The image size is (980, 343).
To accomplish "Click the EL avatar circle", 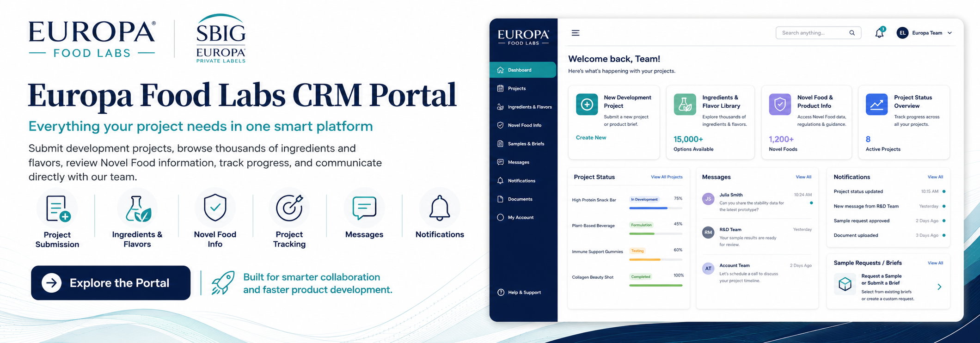I will coord(902,33).
